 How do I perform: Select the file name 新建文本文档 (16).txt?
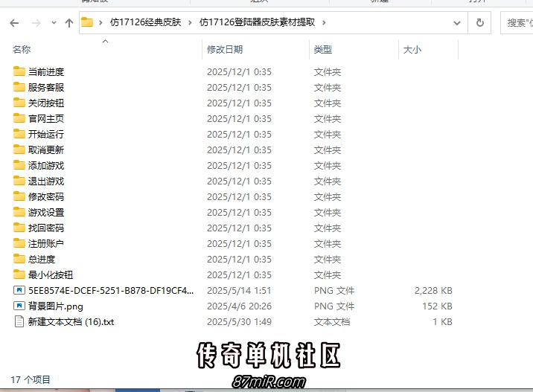(71, 322)
